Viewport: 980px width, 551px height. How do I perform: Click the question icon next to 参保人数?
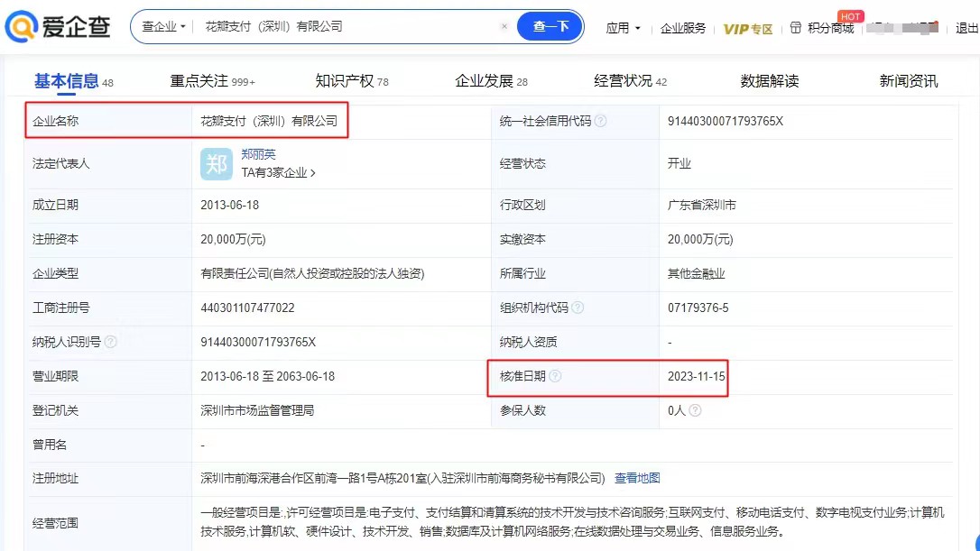[x=694, y=409]
